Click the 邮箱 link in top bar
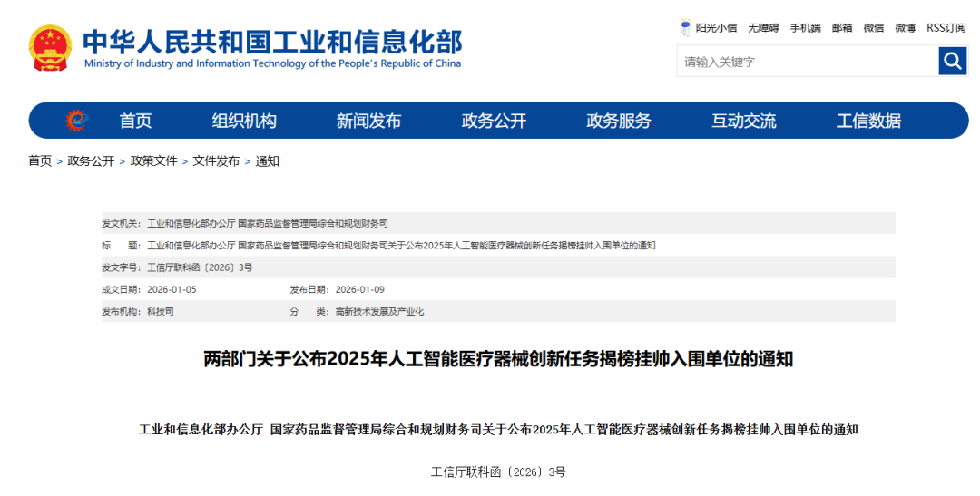This screenshot has height=496, width=980. point(842,28)
